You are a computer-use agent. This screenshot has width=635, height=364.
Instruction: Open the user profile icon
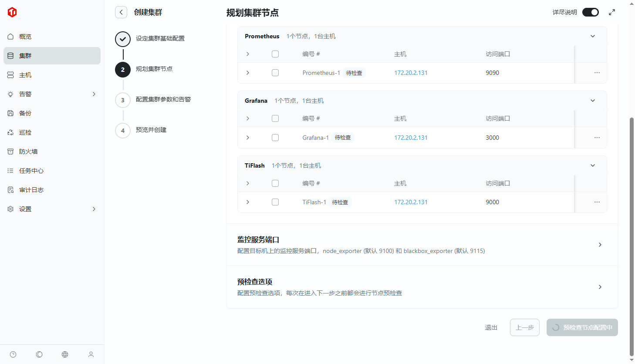coord(91,354)
